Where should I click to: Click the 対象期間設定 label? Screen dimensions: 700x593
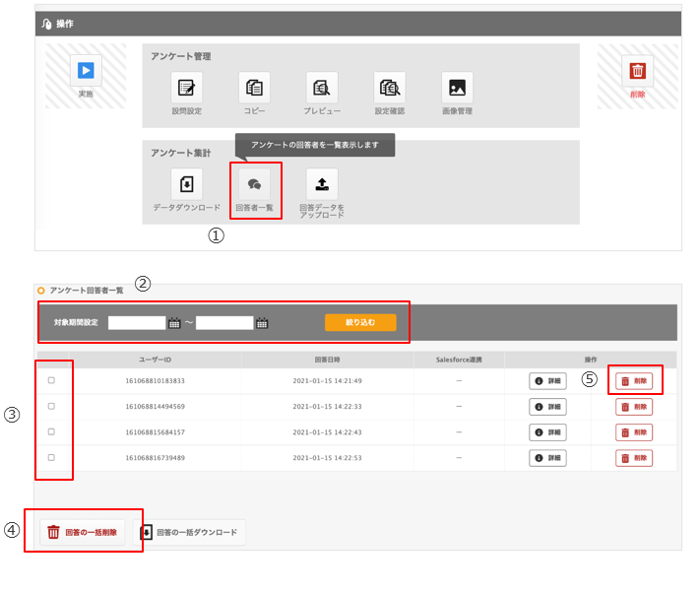pos(76,322)
